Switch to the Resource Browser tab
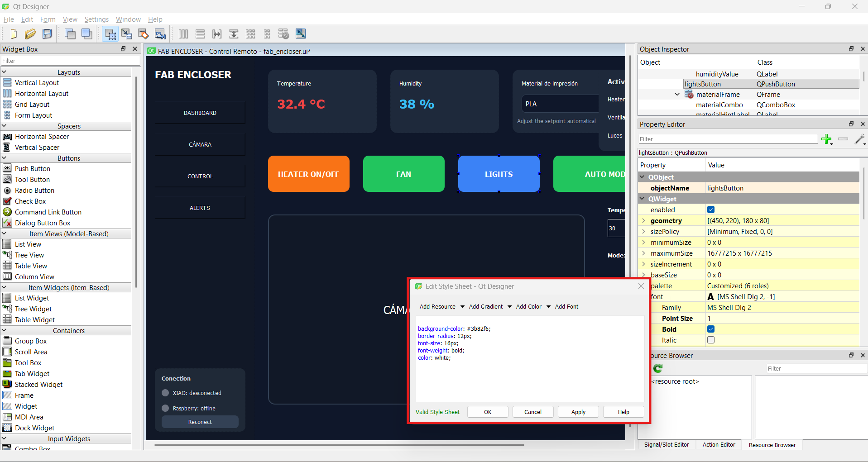868x462 pixels. [772, 445]
